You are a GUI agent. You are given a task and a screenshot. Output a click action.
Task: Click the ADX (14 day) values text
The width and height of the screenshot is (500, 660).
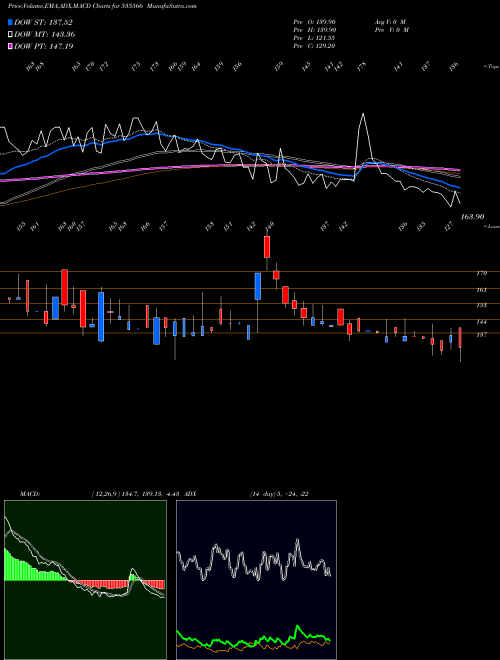coord(279,494)
